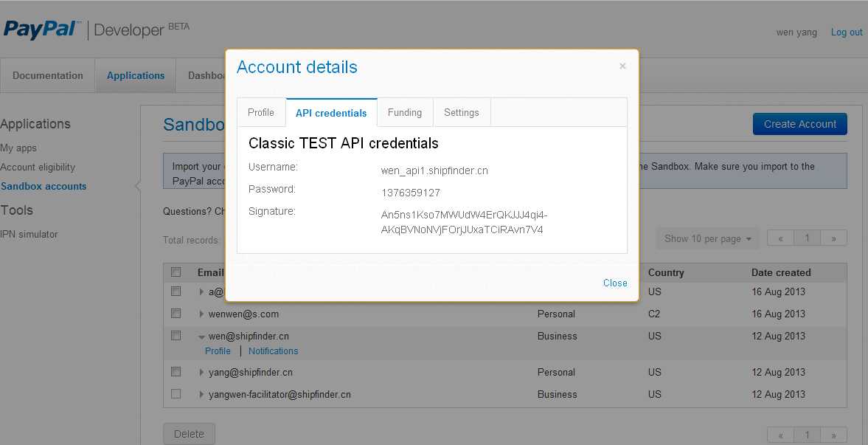
Task: Go to previous page in top pagination
Action: pyautogui.click(x=780, y=238)
